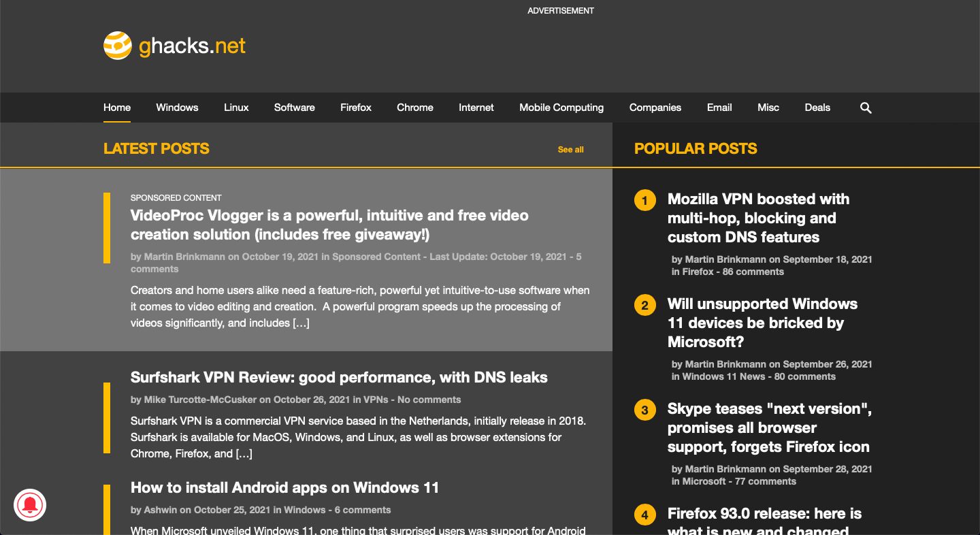Click 86 comments under Mozilla VPN post
Image resolution: width=980 pixels, height=535 pixels.
753,272
